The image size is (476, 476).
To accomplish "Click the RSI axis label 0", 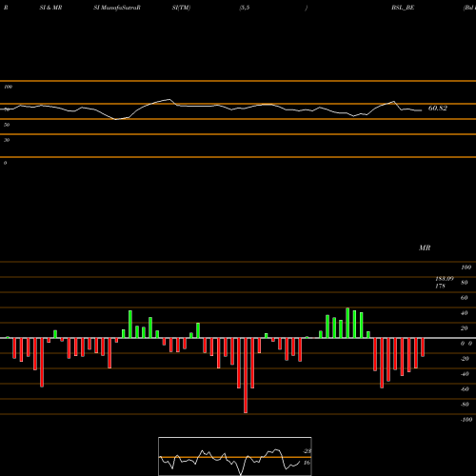I will tap(5, 163).
